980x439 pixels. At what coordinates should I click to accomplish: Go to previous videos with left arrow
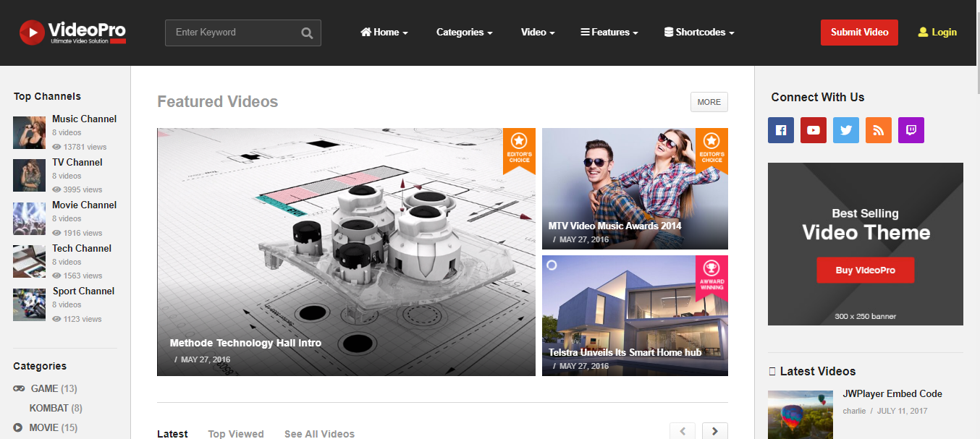pos(683,431)
